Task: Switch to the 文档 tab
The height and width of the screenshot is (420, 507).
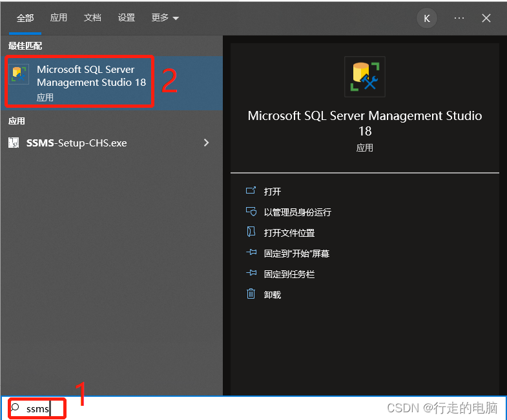Action: (92, 17)
